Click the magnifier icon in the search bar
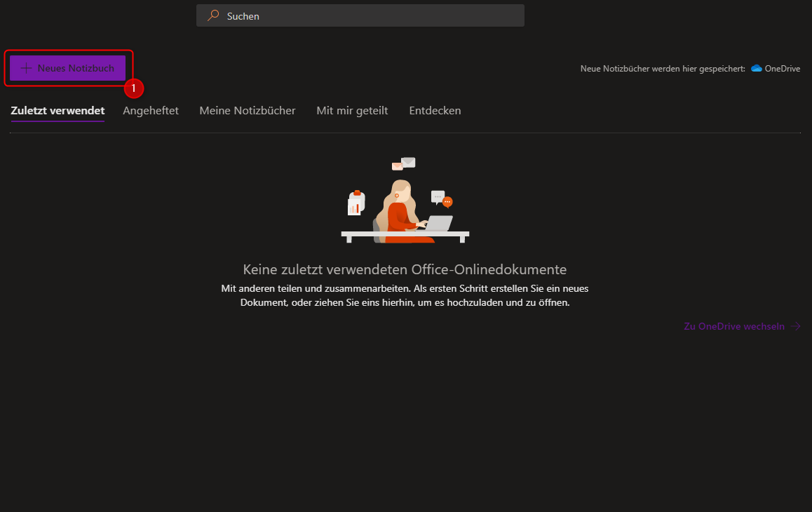 coord(213,15)
